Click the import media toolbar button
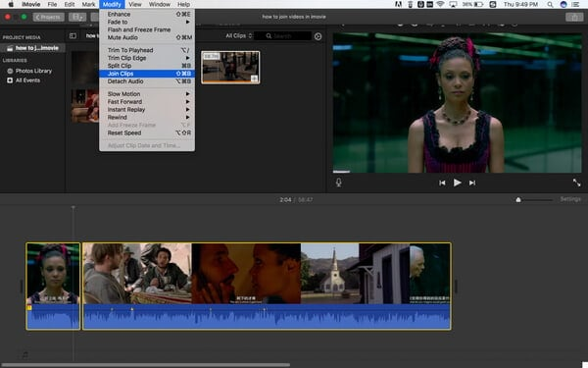This screenshot has width=588, height=368. pos(77,17)
